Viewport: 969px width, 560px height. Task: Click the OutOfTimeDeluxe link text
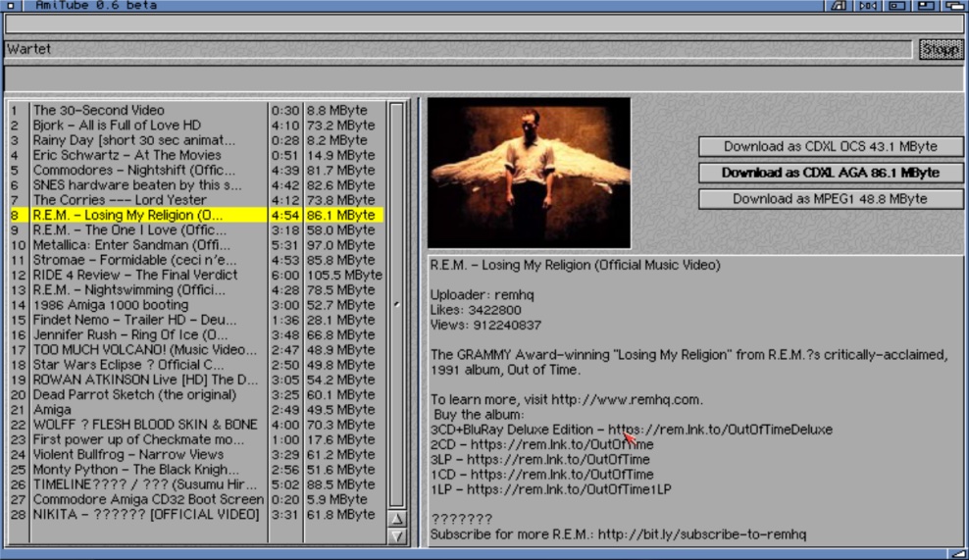720,430
